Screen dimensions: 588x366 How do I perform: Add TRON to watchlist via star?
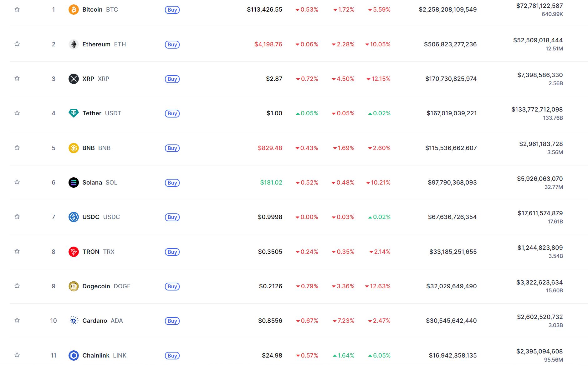pyautogui.click(x=17, y=251)
